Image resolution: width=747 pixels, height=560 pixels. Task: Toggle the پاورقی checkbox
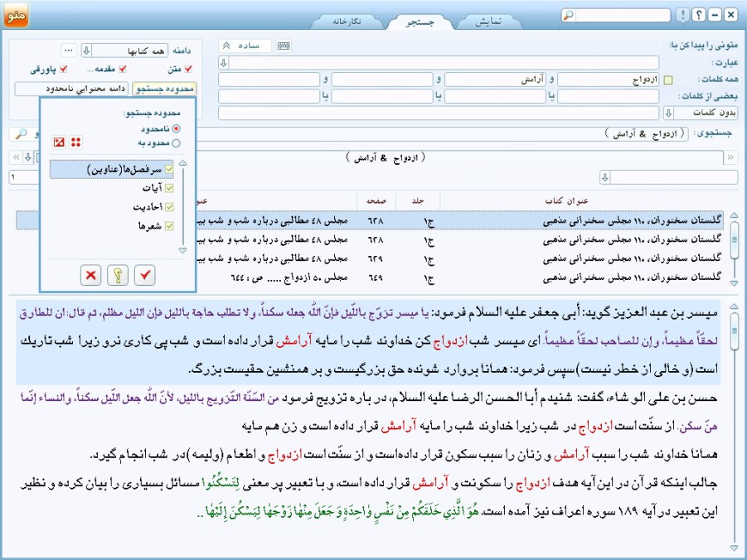[x=63, y=69]
